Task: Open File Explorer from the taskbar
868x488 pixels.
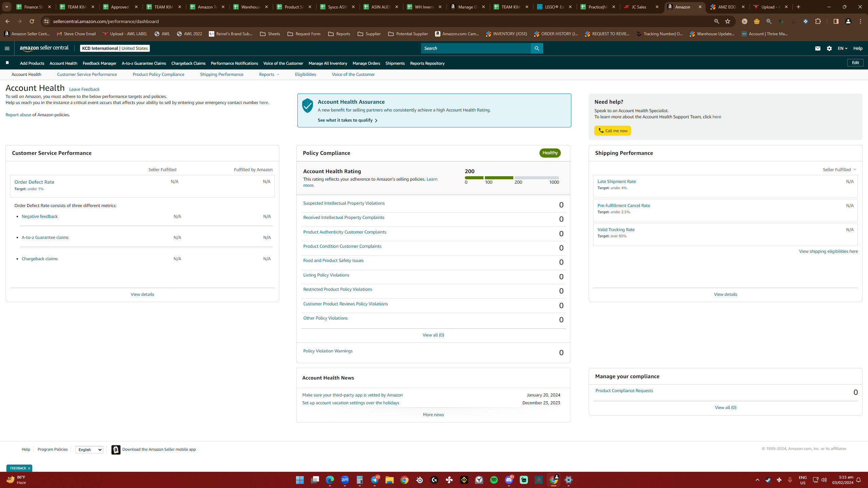Action: click(x=389, y=480)
